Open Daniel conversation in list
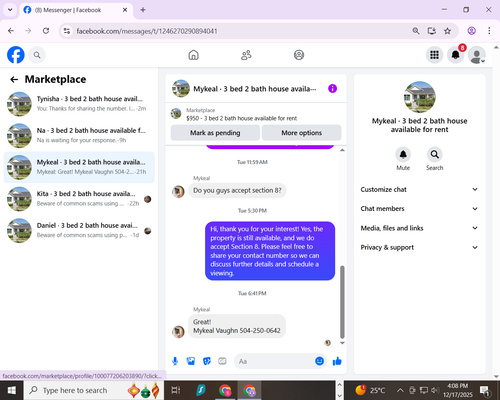 [79, 230]
